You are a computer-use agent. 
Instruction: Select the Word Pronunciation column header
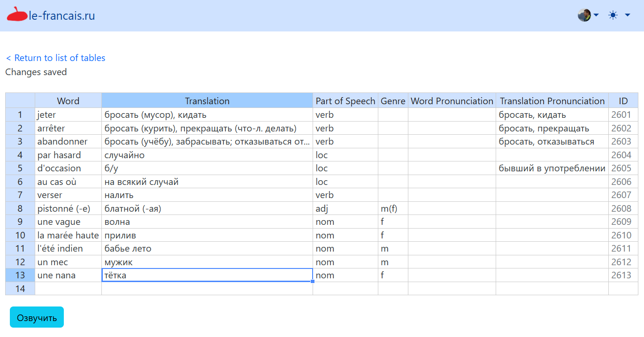(x=452, y=101)
